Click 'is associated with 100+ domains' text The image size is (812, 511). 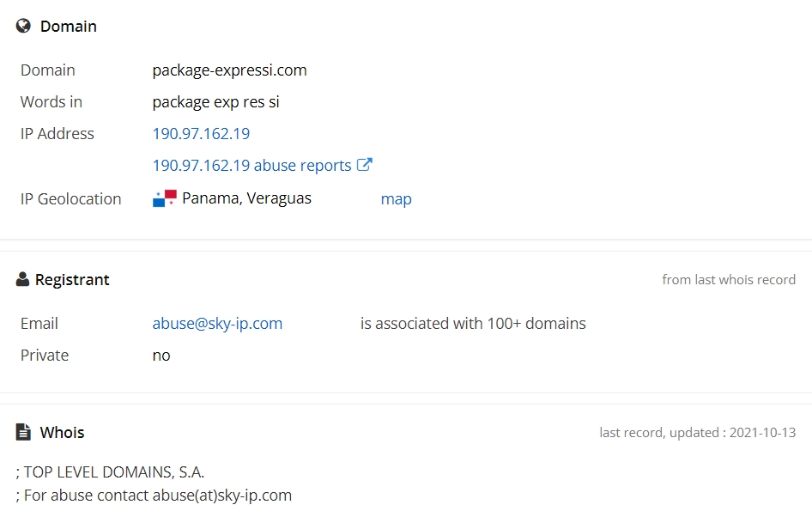[473, 324]
